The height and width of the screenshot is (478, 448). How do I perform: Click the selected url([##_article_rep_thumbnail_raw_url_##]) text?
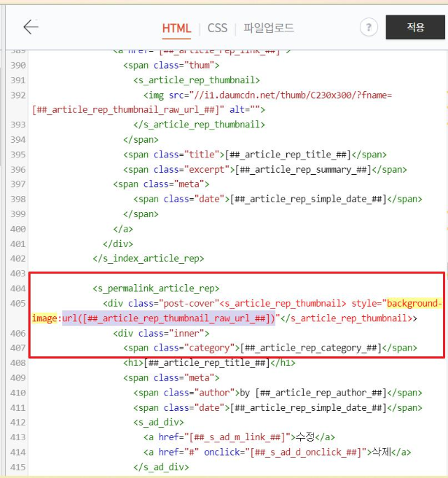169,318
